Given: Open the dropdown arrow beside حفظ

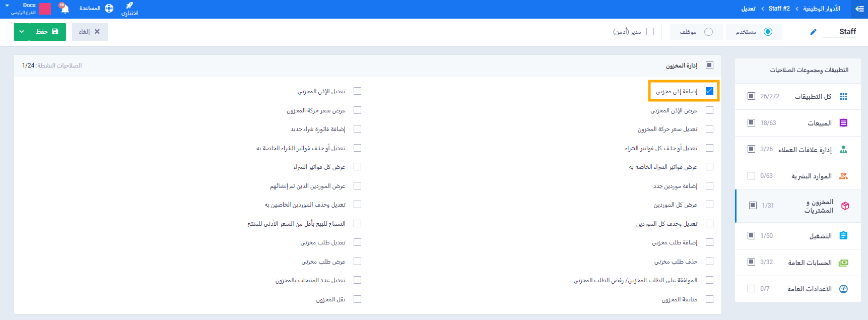Looking at the screenshot, I should pos(22,32).
